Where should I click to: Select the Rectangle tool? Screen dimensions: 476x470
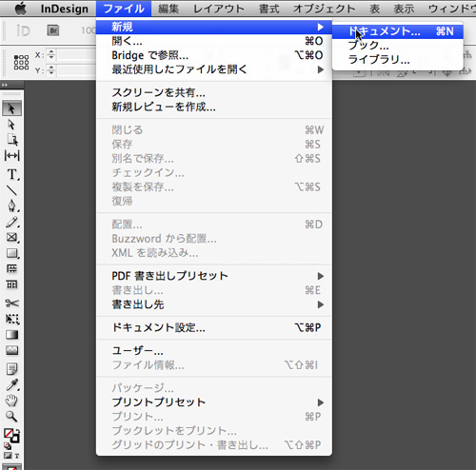click(x=12, y=253)
